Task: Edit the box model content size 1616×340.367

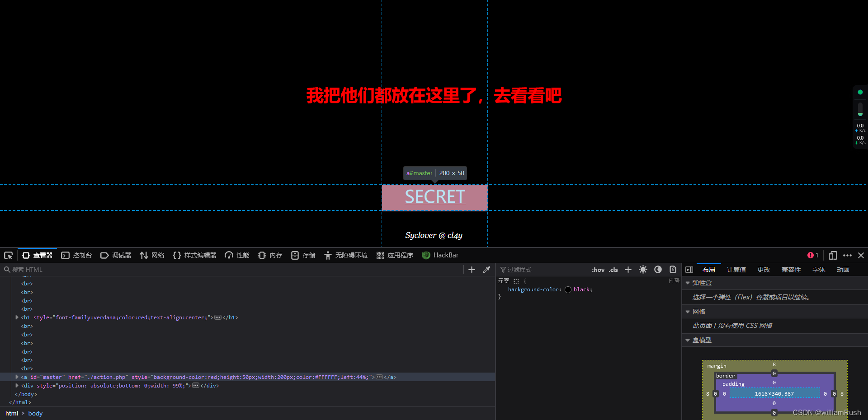Action: click(x=774, y=394)
